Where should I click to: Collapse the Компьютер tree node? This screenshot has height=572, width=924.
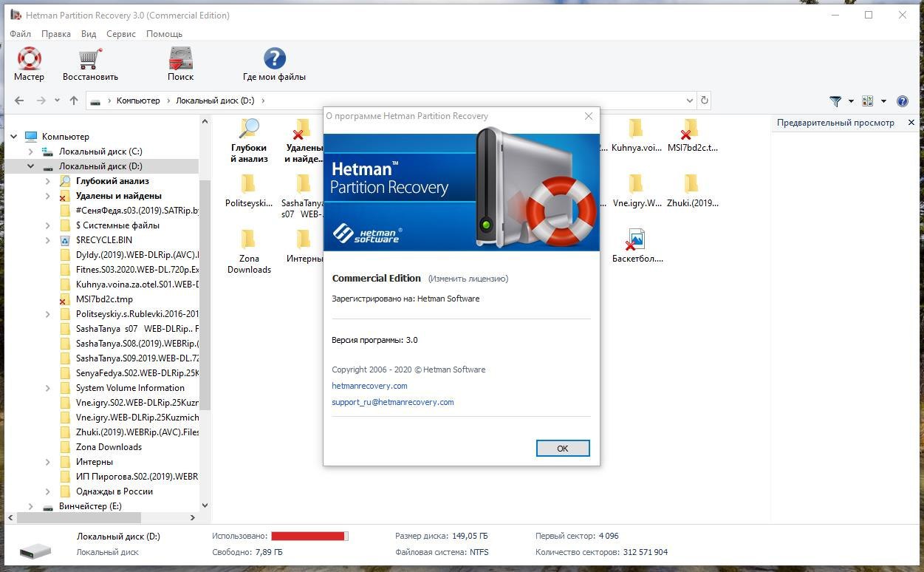pyautogui.click(x=14, y=137)
